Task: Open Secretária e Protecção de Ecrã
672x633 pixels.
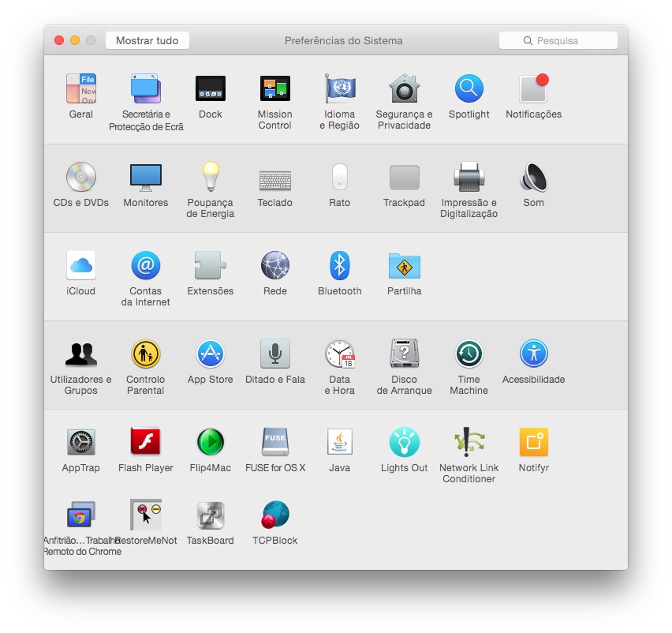Action: tap(146, 88)
